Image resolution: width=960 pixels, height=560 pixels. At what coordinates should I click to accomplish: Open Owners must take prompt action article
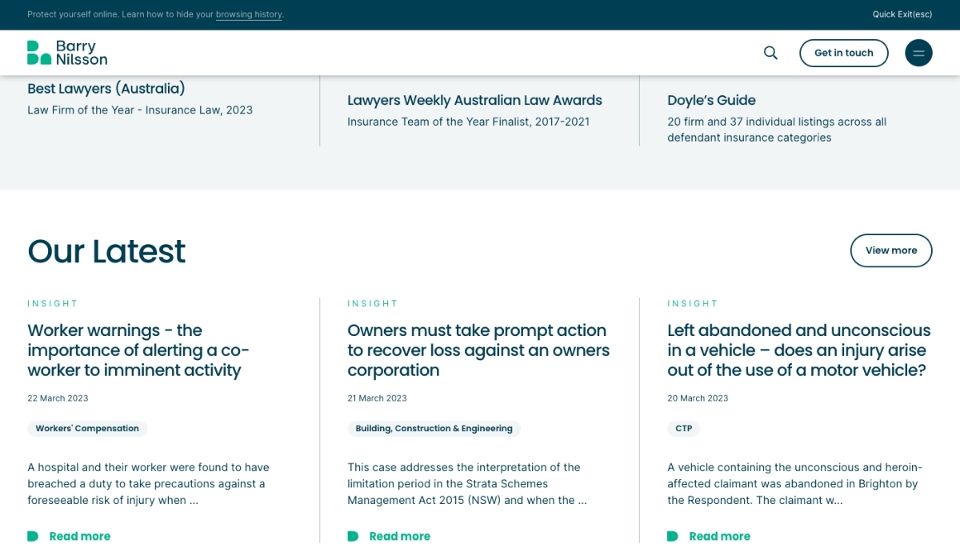(x=478, y=350)
